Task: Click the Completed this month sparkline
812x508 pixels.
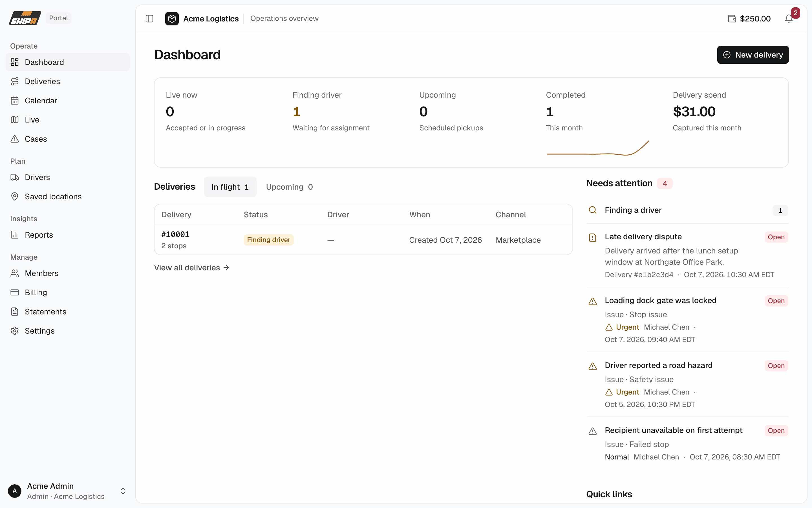Action: (598, 148)
